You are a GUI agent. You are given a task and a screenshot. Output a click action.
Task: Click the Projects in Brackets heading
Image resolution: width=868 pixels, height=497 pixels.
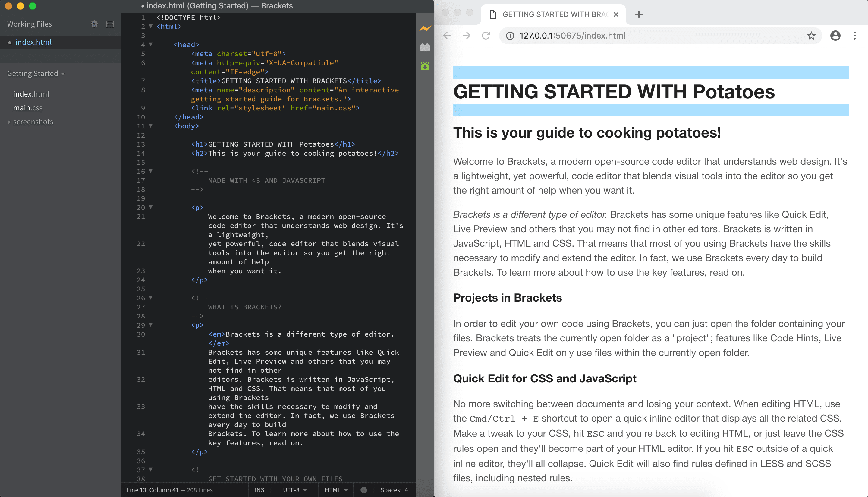pyautogui.click(x=508, y=298)
